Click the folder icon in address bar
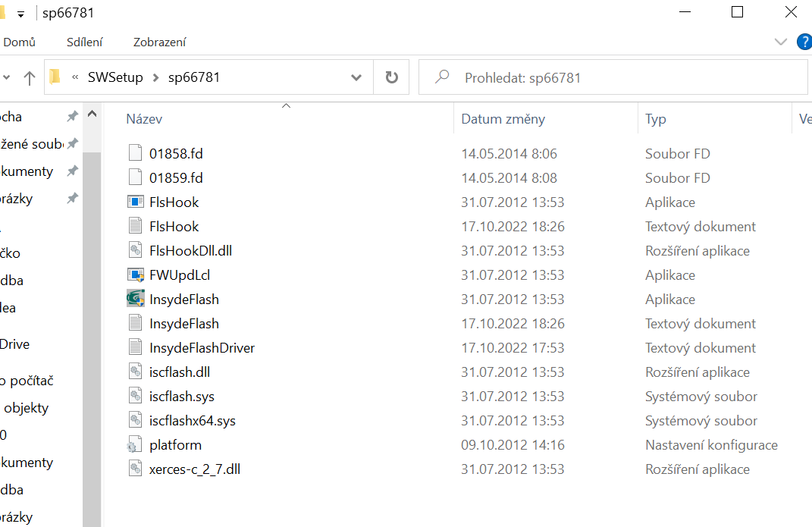812x527 pixels. [x=55, y=77]
